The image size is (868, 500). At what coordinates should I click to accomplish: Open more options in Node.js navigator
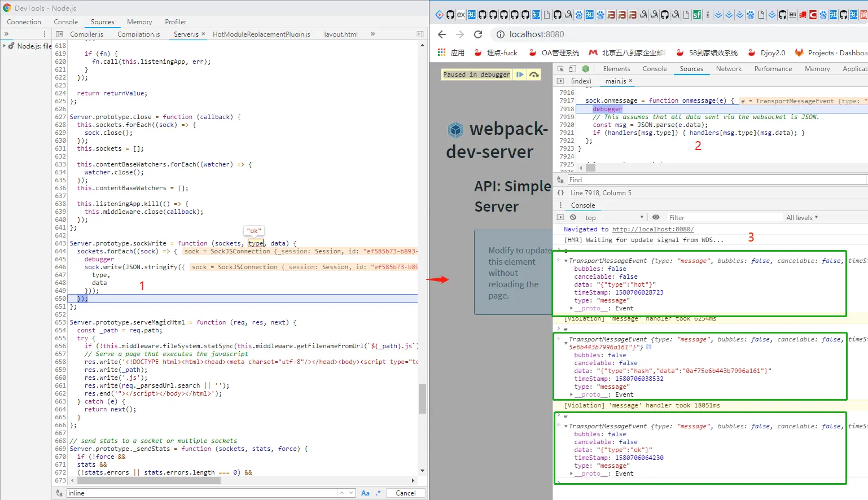tap(45, 34)
